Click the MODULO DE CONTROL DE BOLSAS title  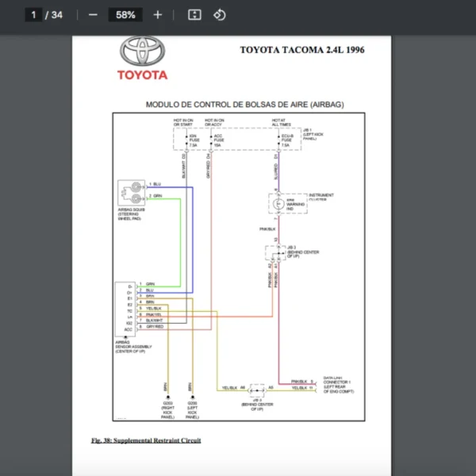244,105
